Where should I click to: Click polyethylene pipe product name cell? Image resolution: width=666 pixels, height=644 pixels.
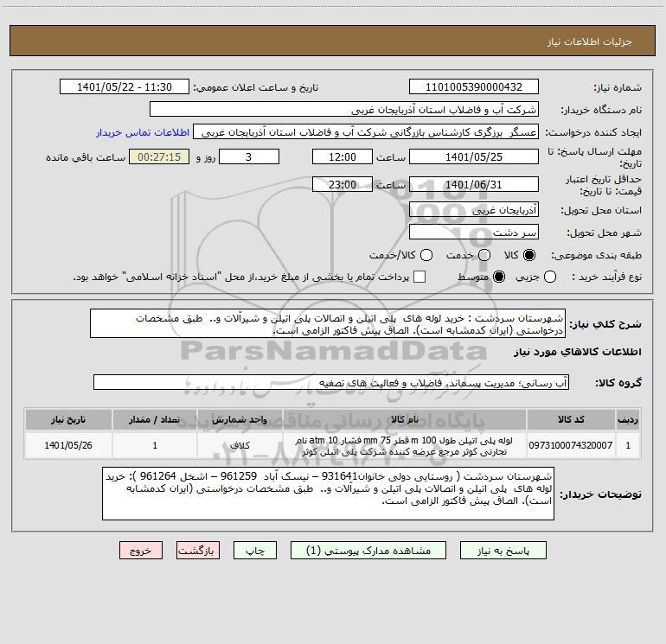[x=405, y=445]
